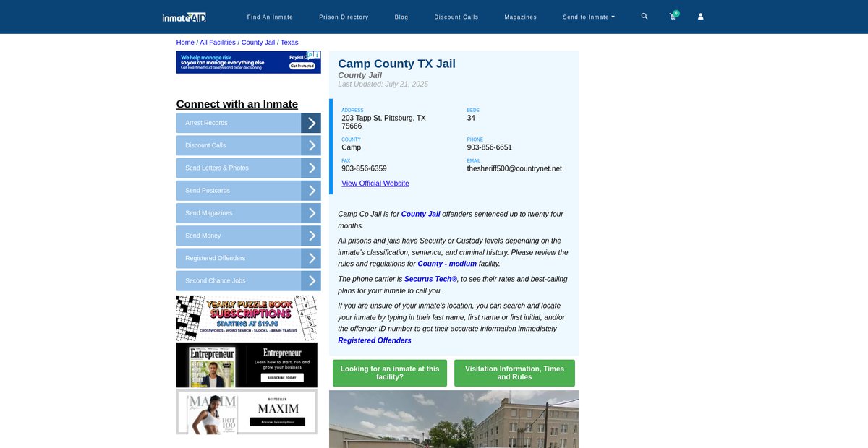Click the beds value 34
Image resolution: width=868 pixels, height=448 pixels.
pos(471,118)
